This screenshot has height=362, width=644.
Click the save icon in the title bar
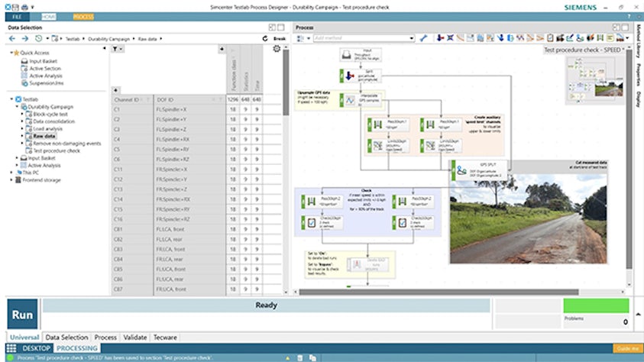pyautogui.click(x=15, y=7)
